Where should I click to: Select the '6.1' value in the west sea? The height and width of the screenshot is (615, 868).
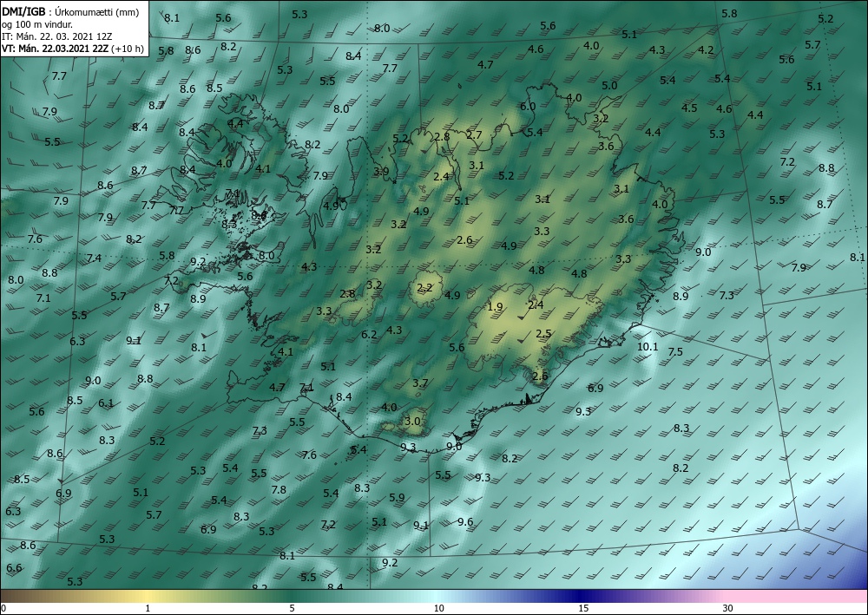pyautogui.click(x=106, y=403)
